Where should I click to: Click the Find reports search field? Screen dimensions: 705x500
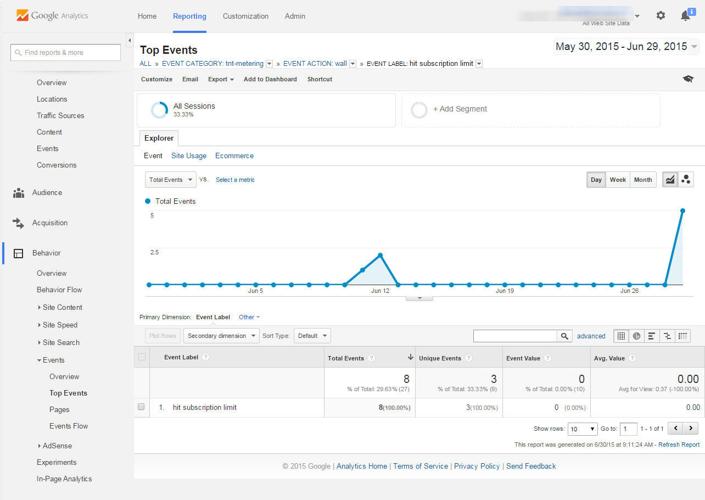tap(66, 52)
